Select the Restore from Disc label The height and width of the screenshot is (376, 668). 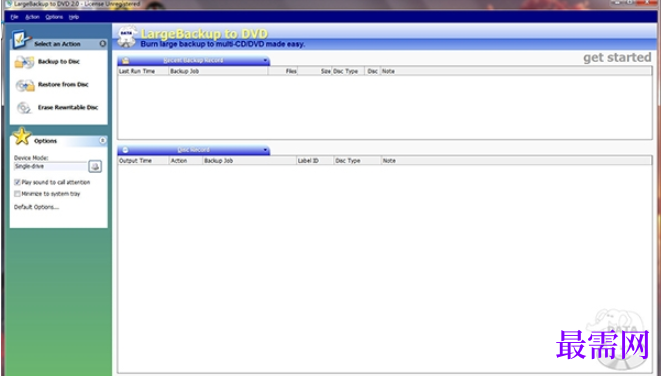pos(63,85)
